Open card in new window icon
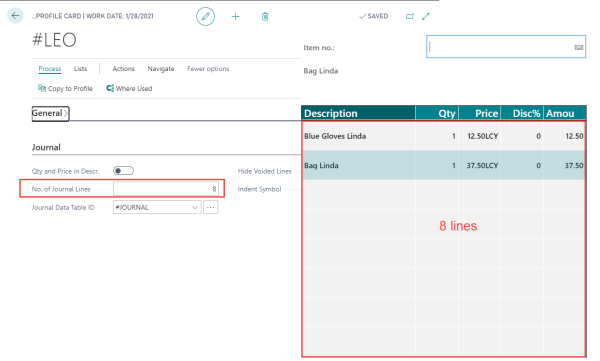600x361 pixels. (409, 16)
